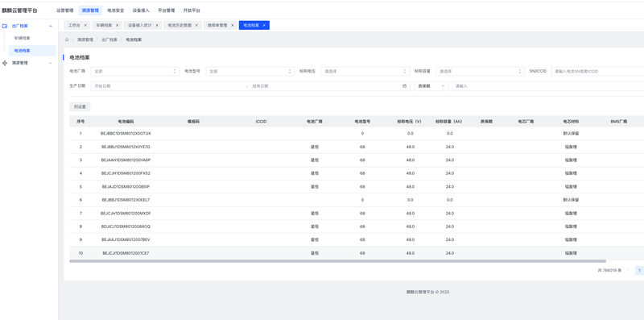Open the 标称容量 dropdown
644x320 pixels.
[480, 71]
